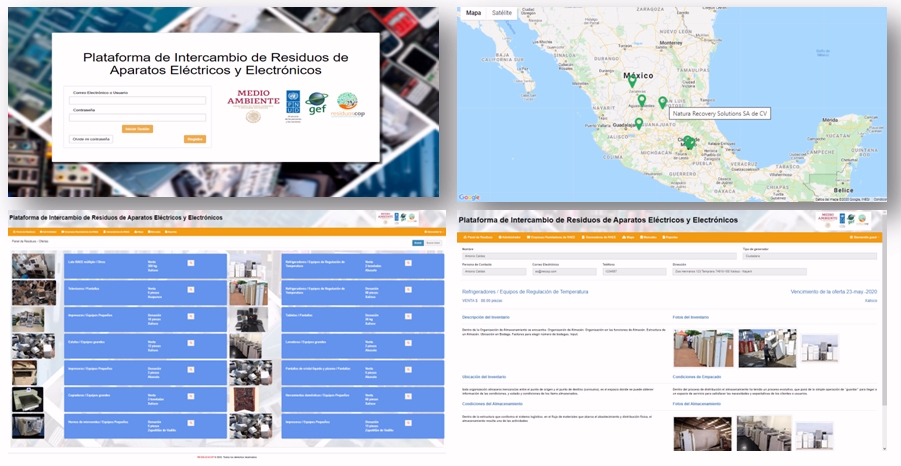The height and width of the screenshot is (466, 901).
Task: Click the Iniciar Sesión login button
Action: (137, 129)
